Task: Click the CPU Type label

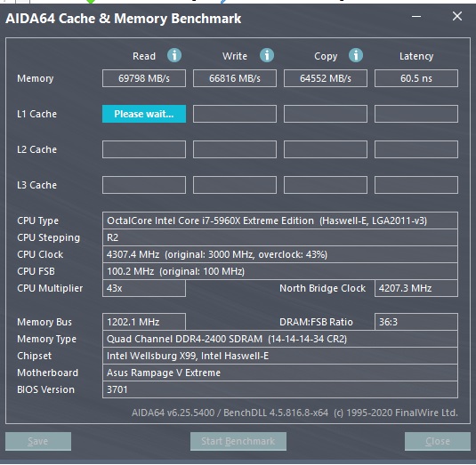Action: 37,220
